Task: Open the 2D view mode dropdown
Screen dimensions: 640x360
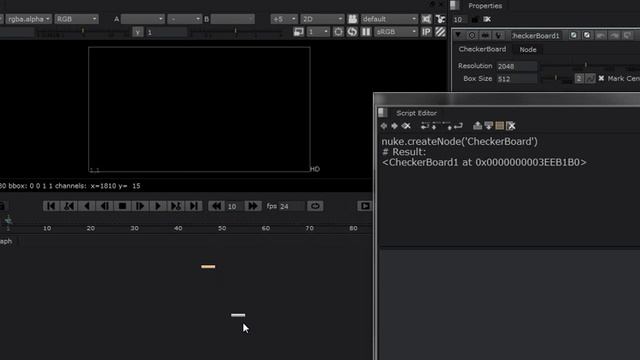Action: (x=322, y=19)
